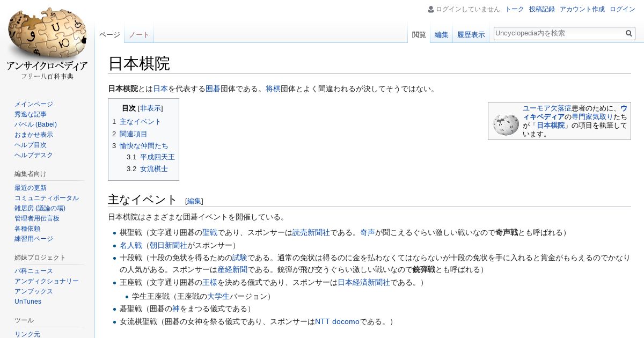Viewport: 644px width, 338px height.
Task: Open アンディクショナリー sister project link
Action: tap(47, 281)
